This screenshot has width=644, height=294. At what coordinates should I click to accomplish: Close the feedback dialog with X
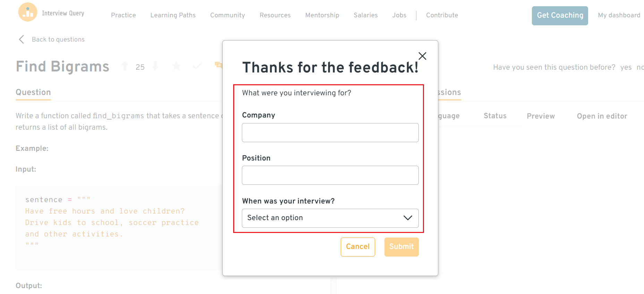tap(422, 56)
